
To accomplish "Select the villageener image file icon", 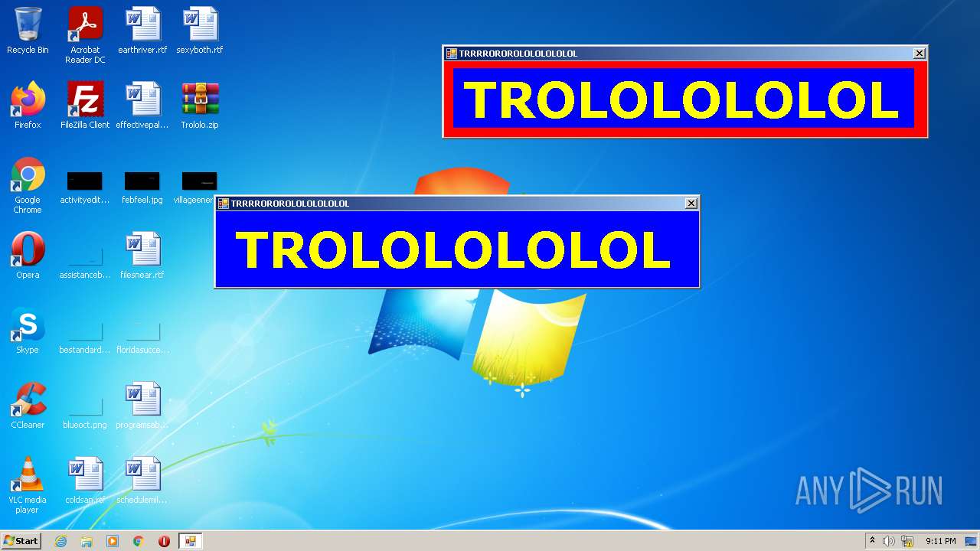I will pos(198,187).
